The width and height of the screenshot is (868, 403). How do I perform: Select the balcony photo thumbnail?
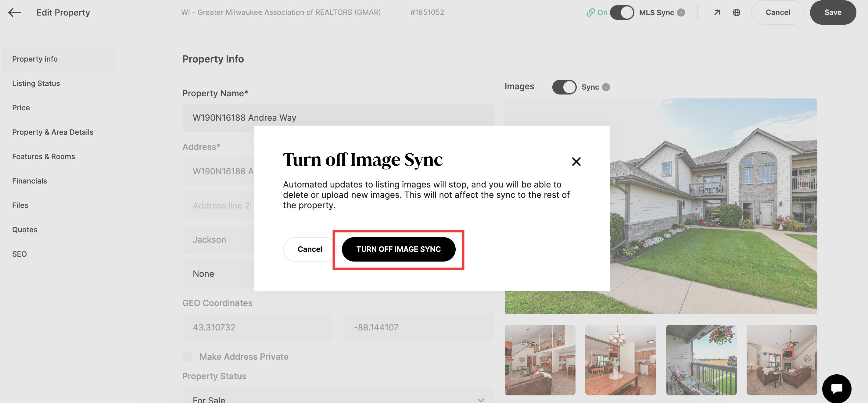click(701, 360)
